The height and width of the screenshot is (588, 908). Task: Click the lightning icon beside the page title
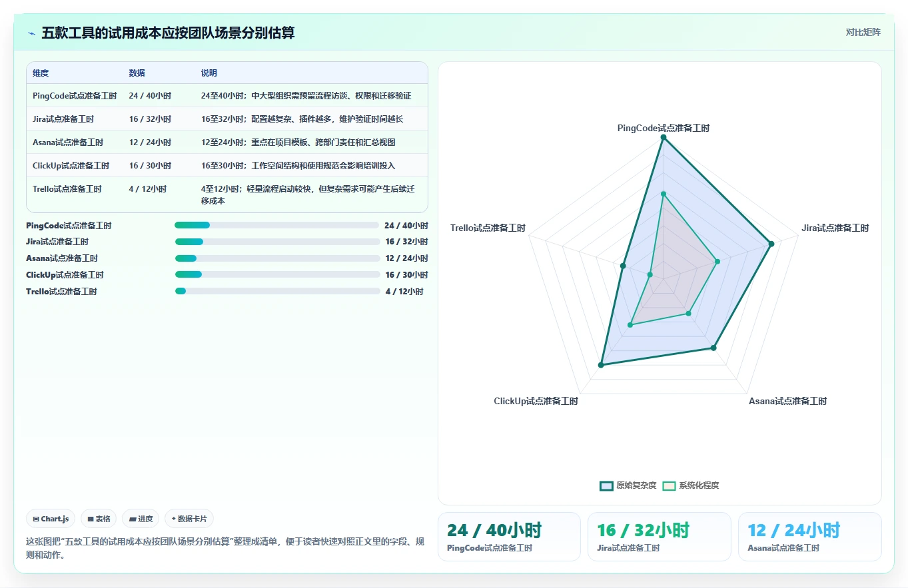click(31, 33)
